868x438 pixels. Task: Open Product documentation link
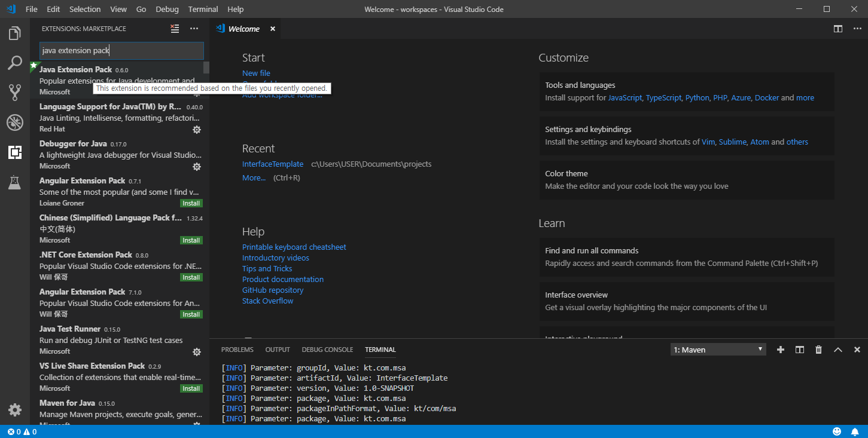click(283, 279)
